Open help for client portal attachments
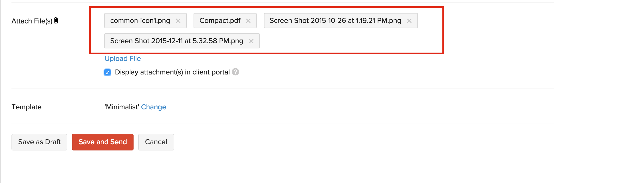Viewport: 644px width, 183px height. [x=235, y=72]
